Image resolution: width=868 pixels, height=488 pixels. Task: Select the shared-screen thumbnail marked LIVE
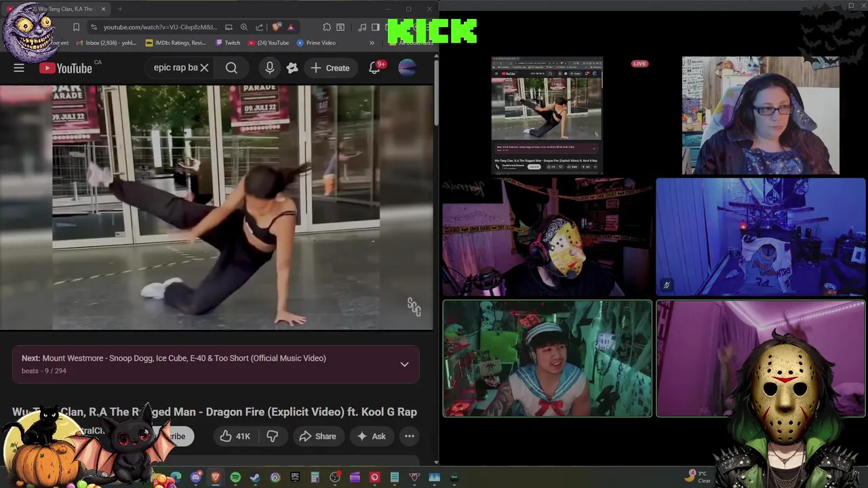click(x=547, y=115)
